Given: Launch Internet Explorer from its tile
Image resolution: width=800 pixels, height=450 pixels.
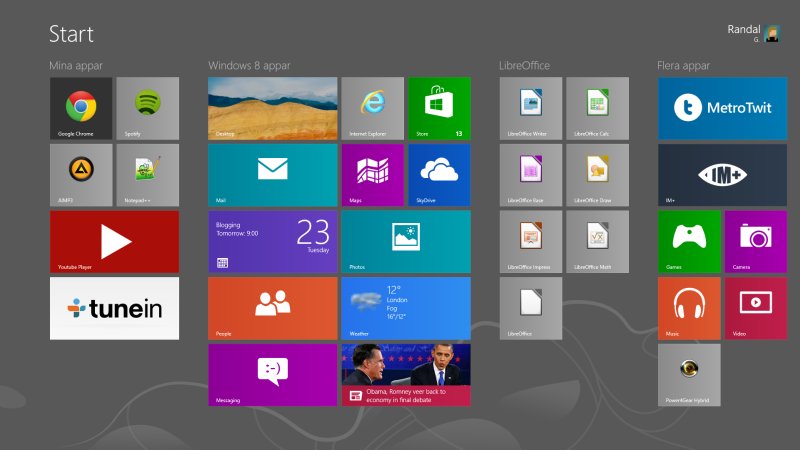Looking at the screenshot, I should click(x=372, y=108).
